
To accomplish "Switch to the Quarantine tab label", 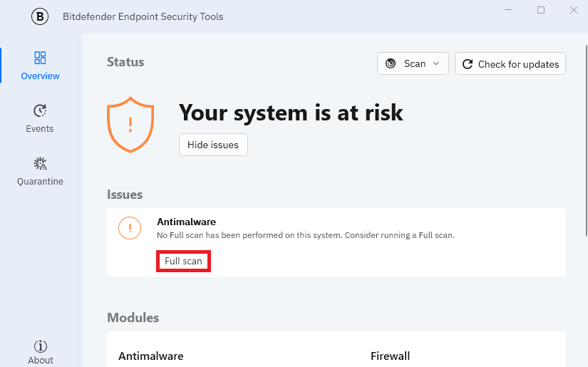I will 40,182.
